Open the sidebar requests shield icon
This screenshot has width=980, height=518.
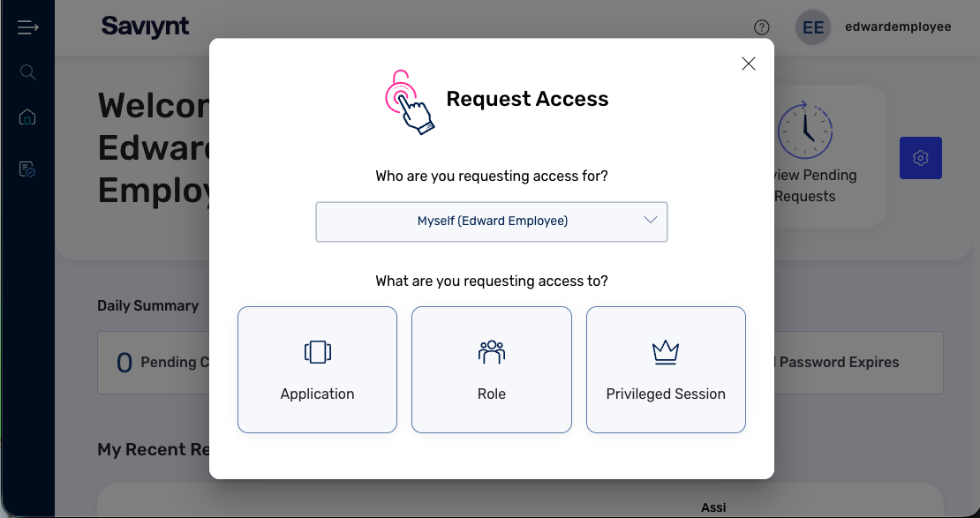(x=27, y=169)
